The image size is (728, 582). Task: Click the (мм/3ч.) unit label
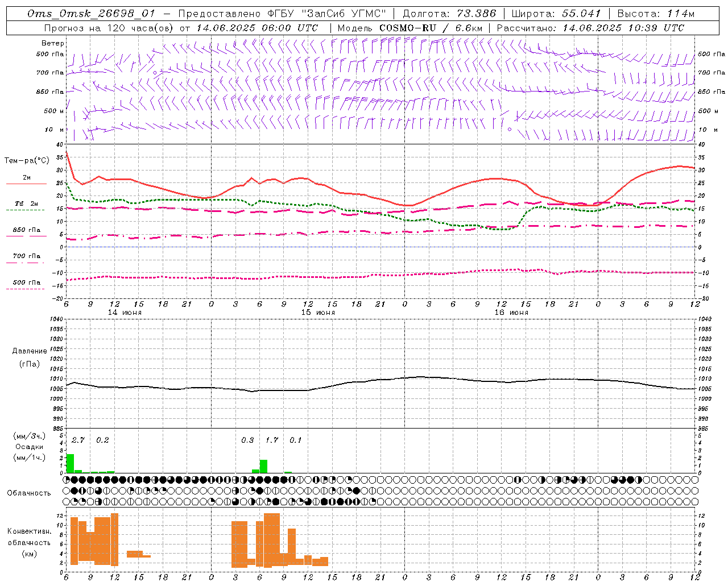30,436
